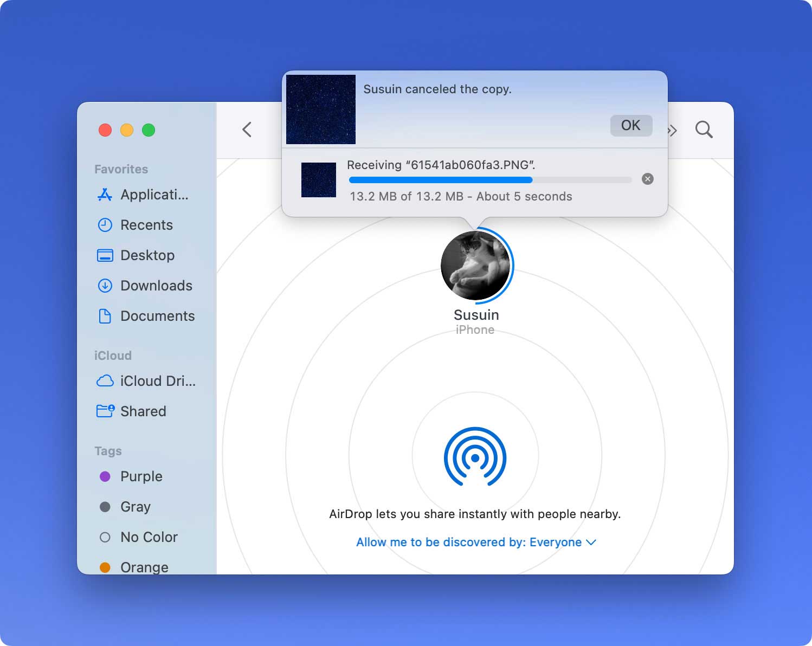The height and width of the screenshot is (646, 812).
Task: Open the Finder search magnifier
Action: (x=704, y=130)
